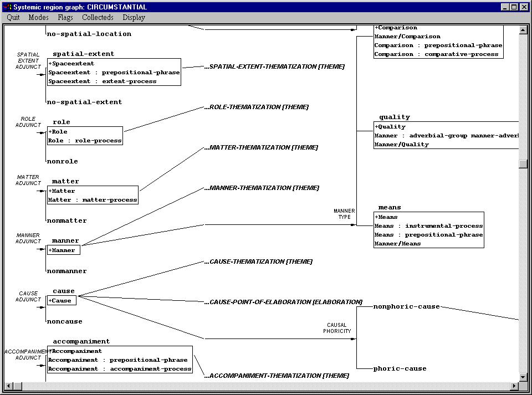
Task: Click the Manner/Quality realization statement
Action: [x=402, y=145]
